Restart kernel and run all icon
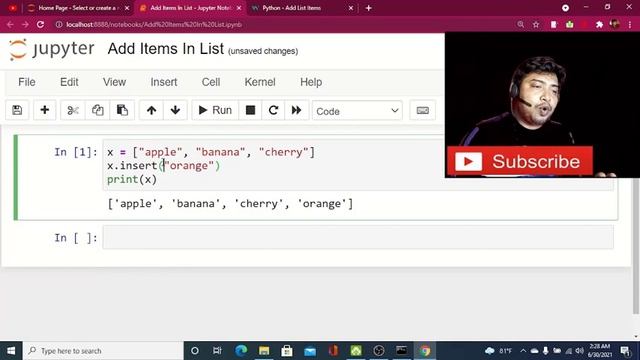 296,110
